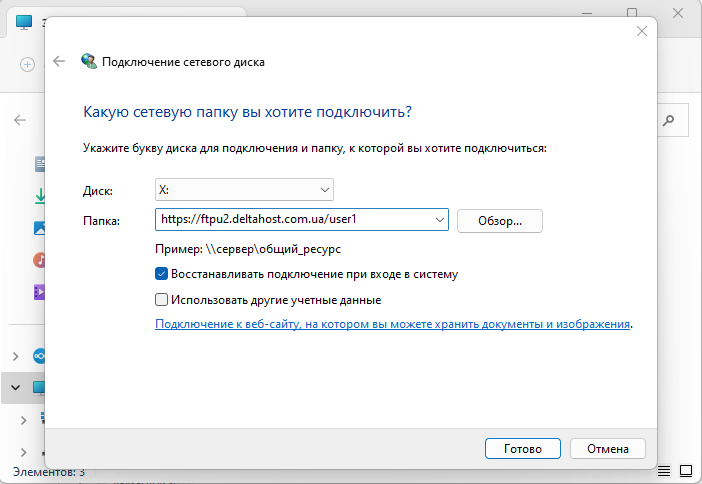This screenshot has width=702, height=484.
Task: Open Downloads green arrow item in Explorer sidebar
Action: coord(40,196)
